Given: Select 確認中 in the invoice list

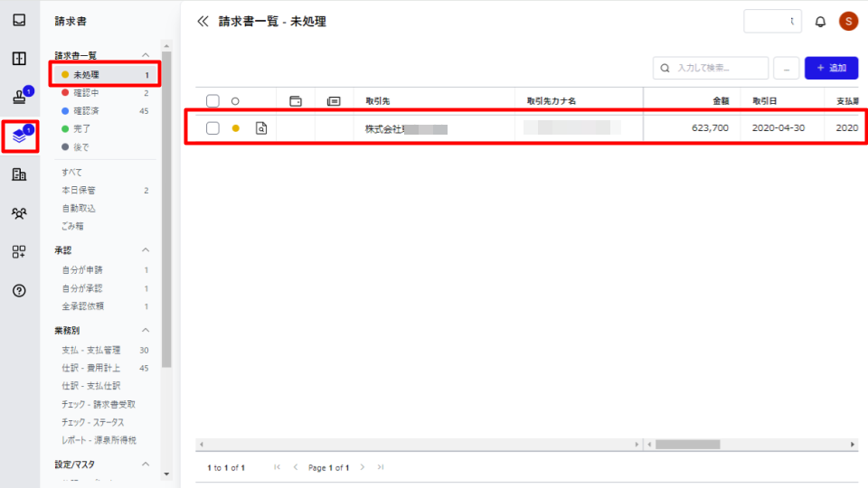Looking at the screenshot, I should 105,93.
